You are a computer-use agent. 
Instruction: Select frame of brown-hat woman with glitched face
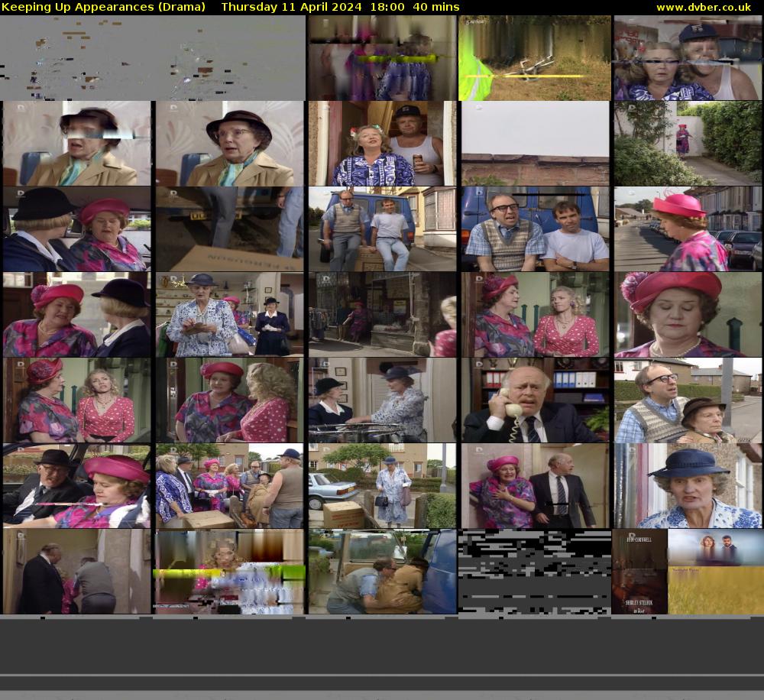point(76,144)
